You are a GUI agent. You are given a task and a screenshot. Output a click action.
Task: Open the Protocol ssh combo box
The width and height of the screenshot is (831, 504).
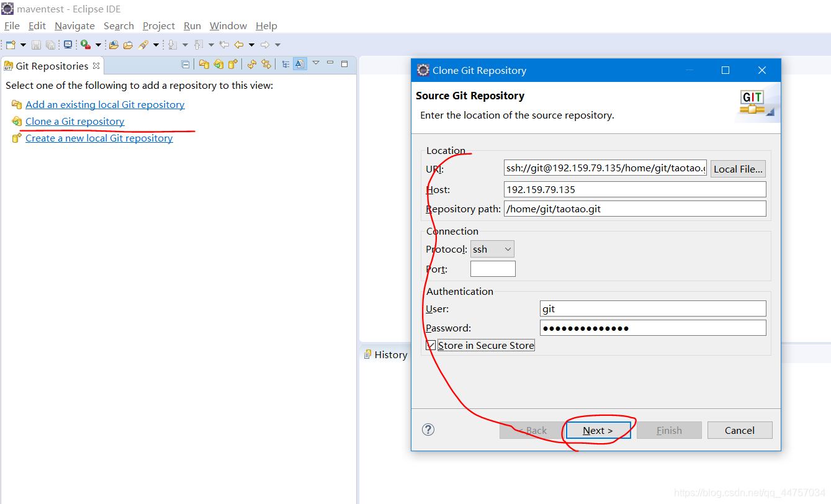point(492,249)
